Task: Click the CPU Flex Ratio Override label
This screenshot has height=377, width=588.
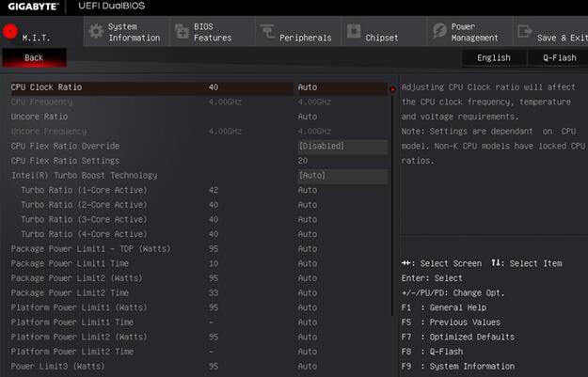Action: click(65, 146)
